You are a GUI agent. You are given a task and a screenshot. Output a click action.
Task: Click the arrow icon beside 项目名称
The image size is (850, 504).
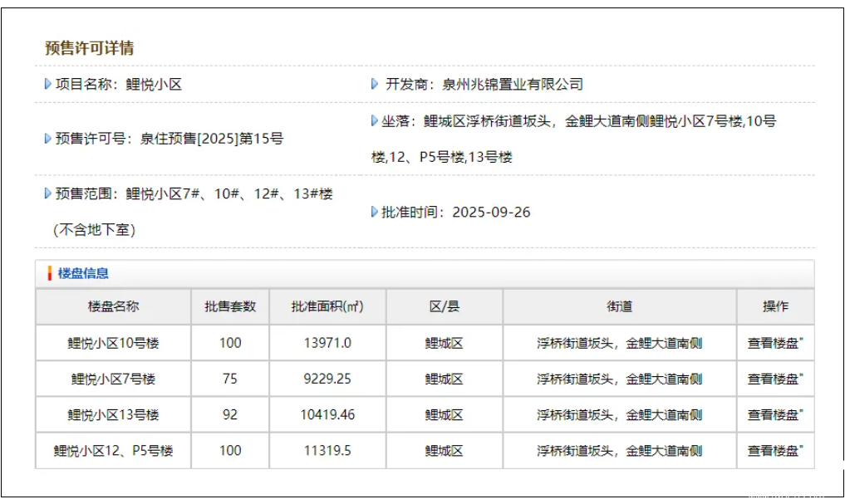click(47, 84)
